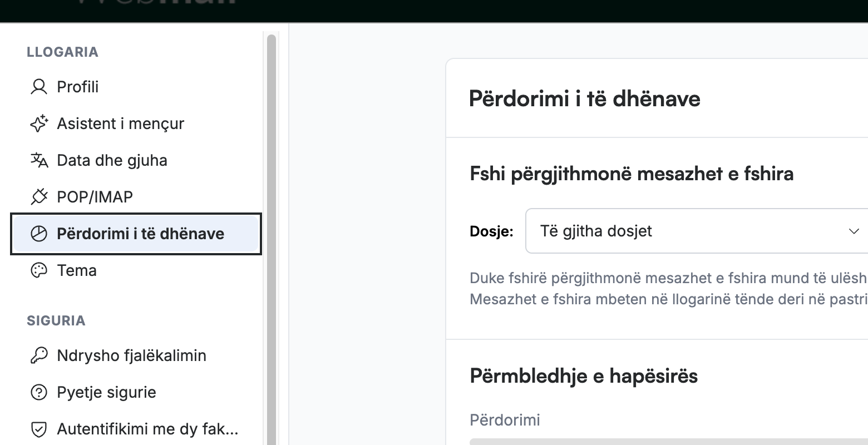The width and height of the screenshot is (868, 445).
Task: Open Autentifikimi me dy fak... settings
Action: coord(136,429)
